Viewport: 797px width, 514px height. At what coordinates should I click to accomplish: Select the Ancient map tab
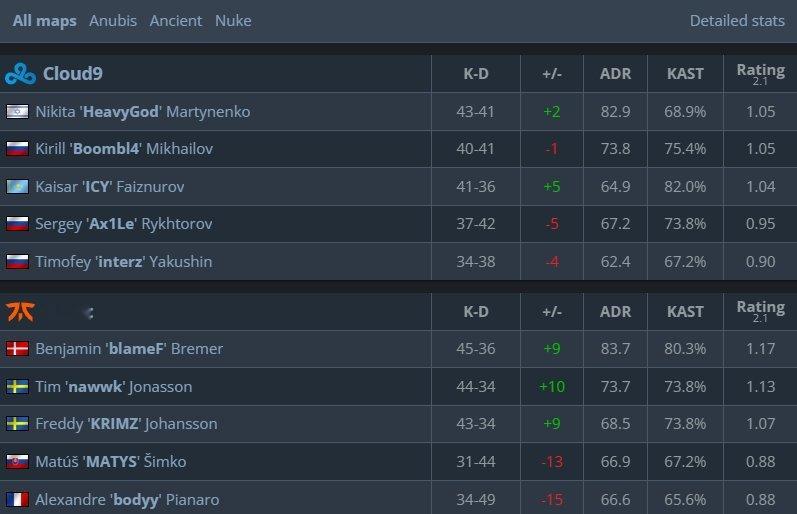click(x=175, y=21)
